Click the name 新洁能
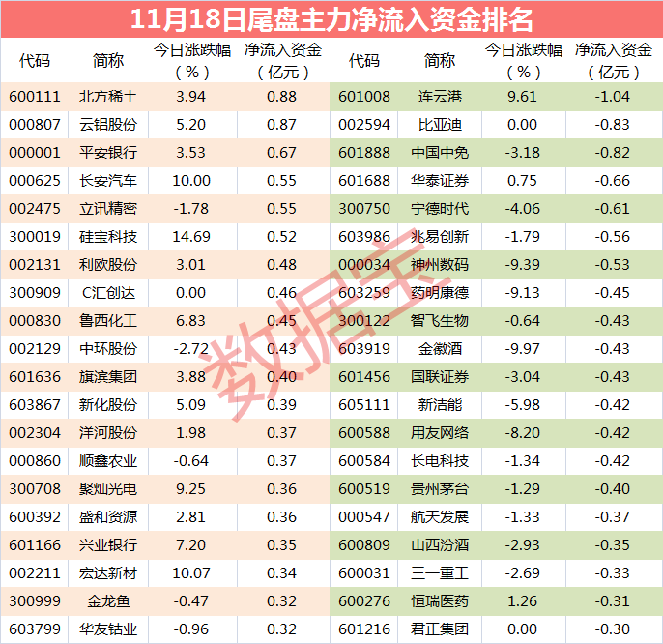Screen dimensions: 663x644 (440, 405)
